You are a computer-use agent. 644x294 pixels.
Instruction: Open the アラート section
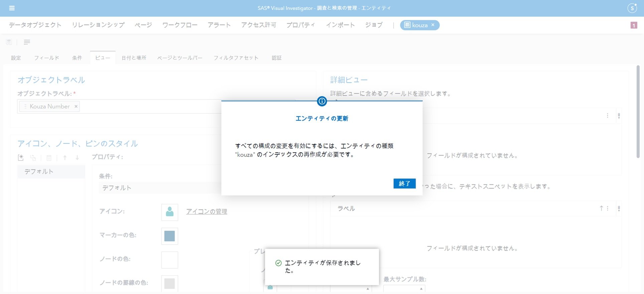pos(219,25)
